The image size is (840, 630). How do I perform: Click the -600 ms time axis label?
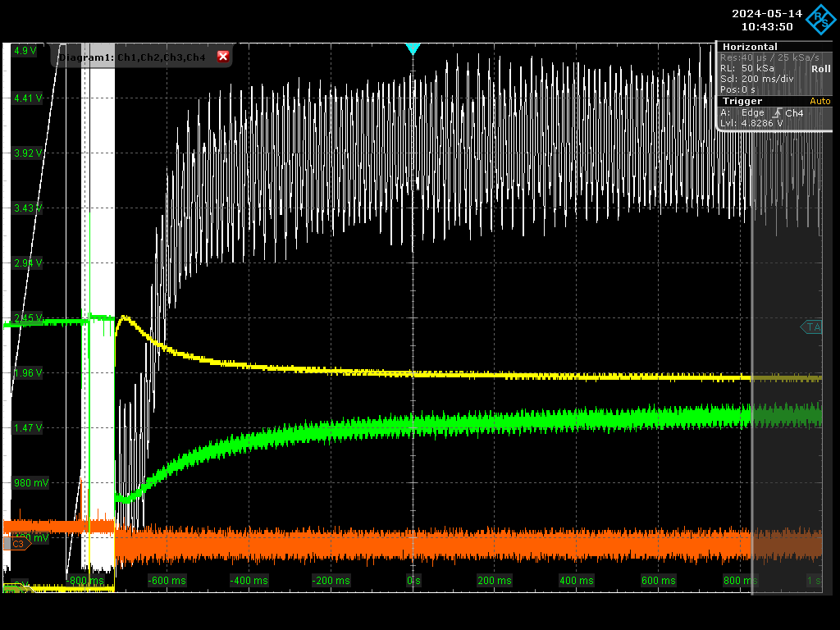167,580
